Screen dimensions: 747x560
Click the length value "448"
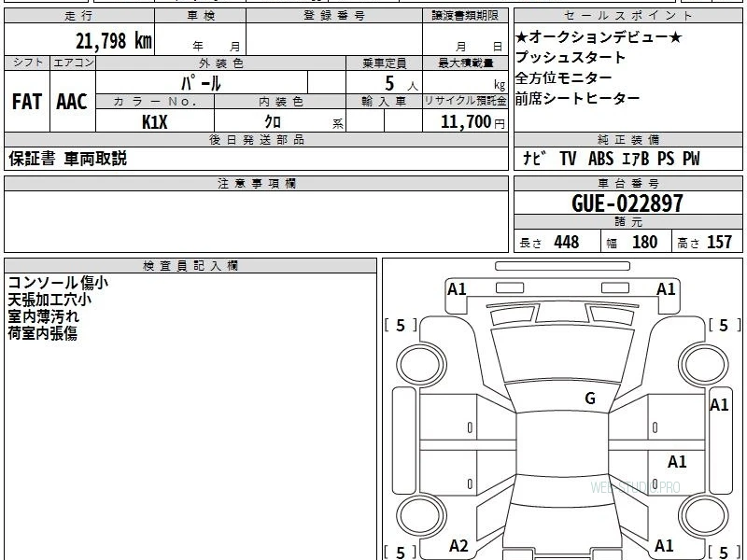coord(567,242)
